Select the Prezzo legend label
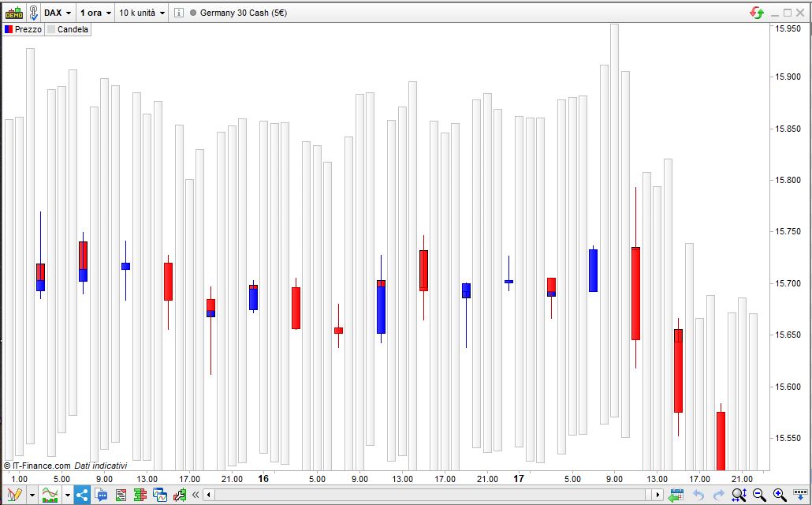Image resolution: width=812 pixels, height=505 pixels. pyautogui.click(x=28, y=29)
